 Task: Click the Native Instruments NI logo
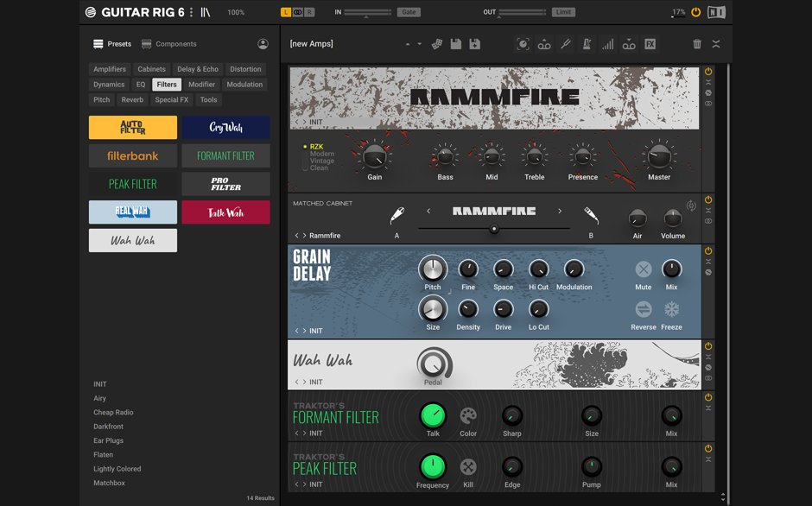(x=717, y=12)
